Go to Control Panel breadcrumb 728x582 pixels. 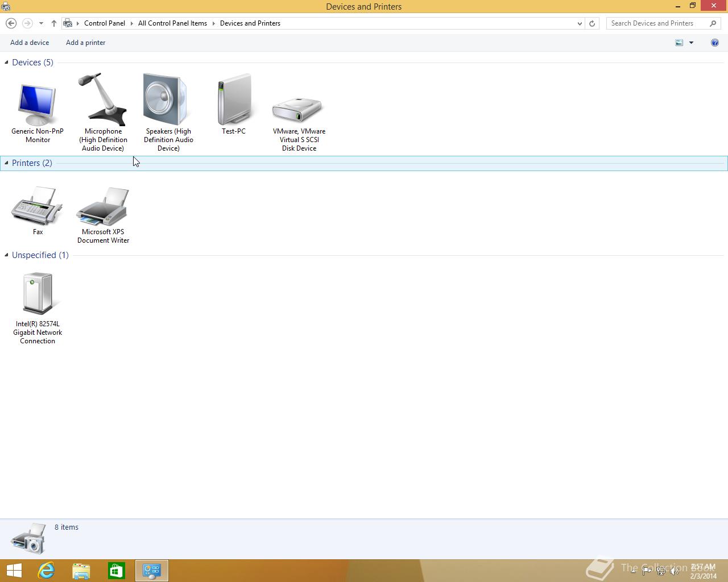pos(105,23)
